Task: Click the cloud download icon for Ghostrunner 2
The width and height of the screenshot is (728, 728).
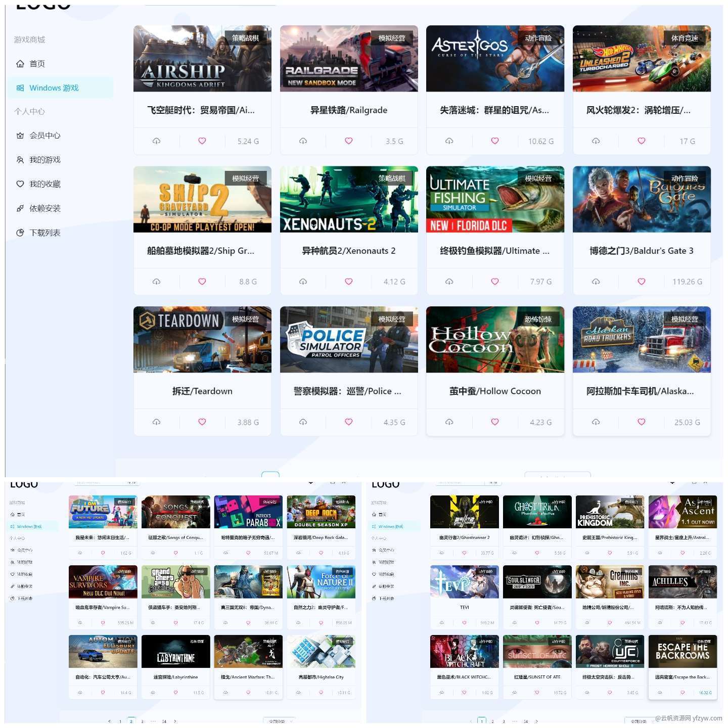Action: pyautogui.click(x=441, y=553)
